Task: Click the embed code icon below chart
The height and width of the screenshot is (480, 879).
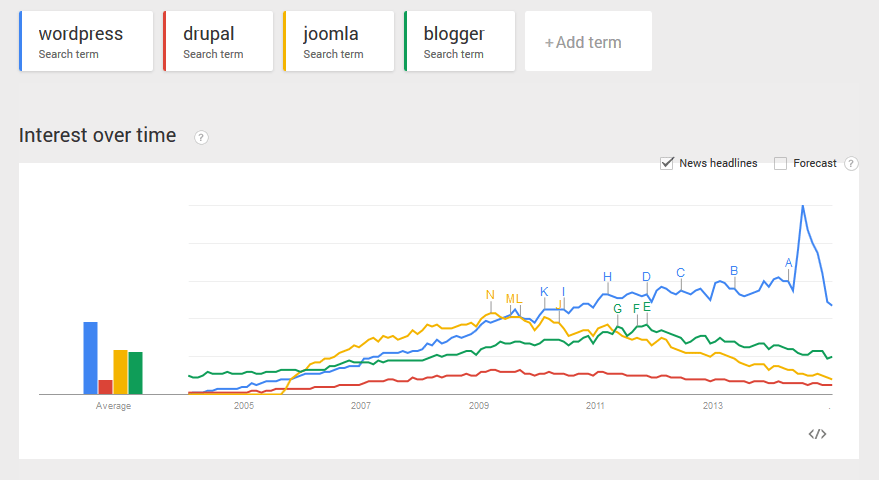Action: click(x=817, y=434)
